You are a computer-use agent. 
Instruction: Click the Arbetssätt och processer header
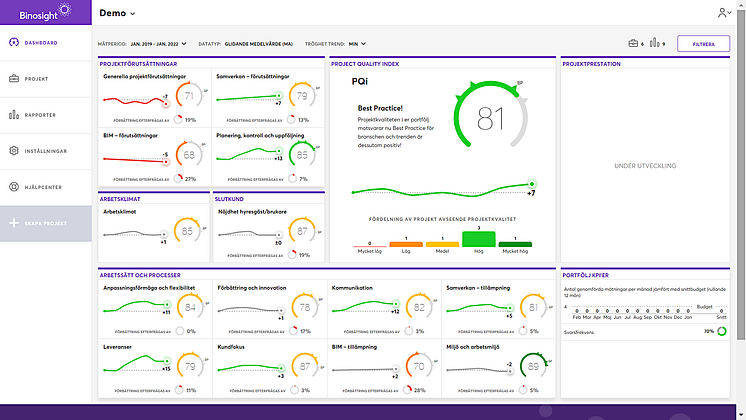140,275
